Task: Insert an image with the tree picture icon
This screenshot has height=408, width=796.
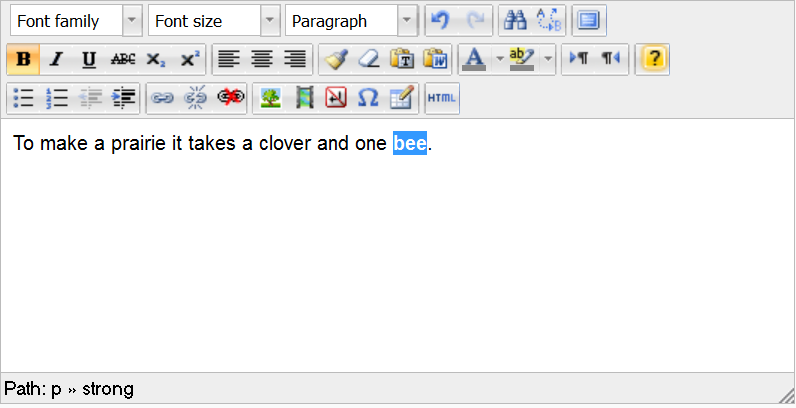Action: (269, 98)
